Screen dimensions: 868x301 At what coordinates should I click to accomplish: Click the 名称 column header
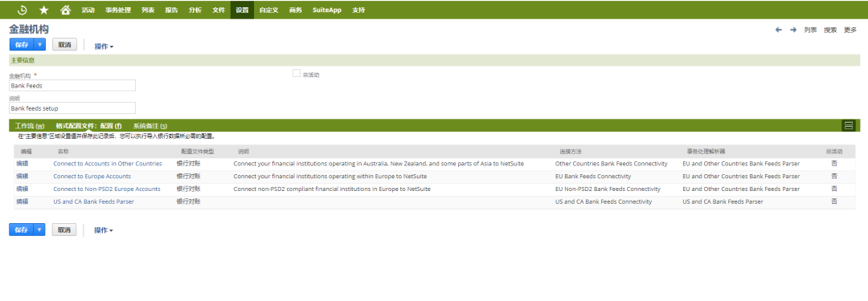pyautogui.click(x=63, y=151)
